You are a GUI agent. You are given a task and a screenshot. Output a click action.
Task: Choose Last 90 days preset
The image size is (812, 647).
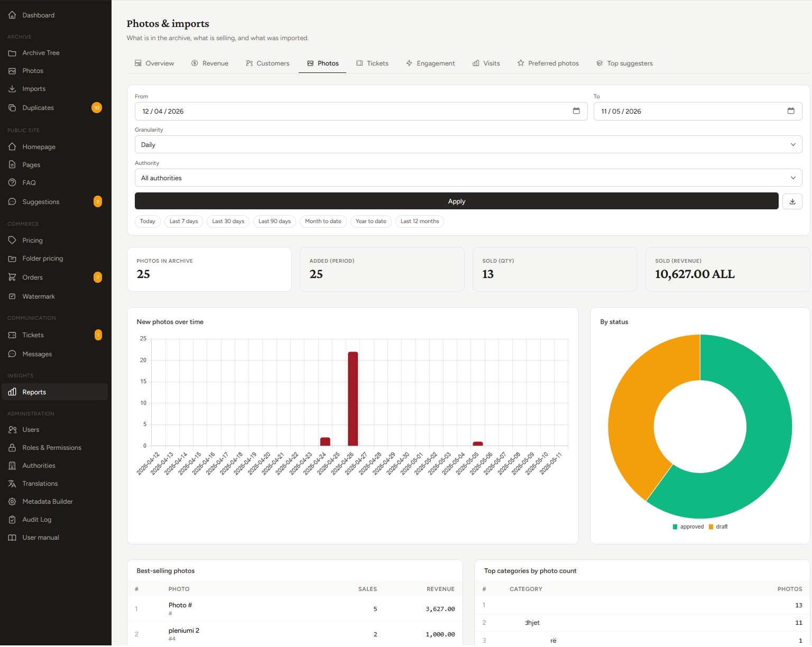[274, 221]
